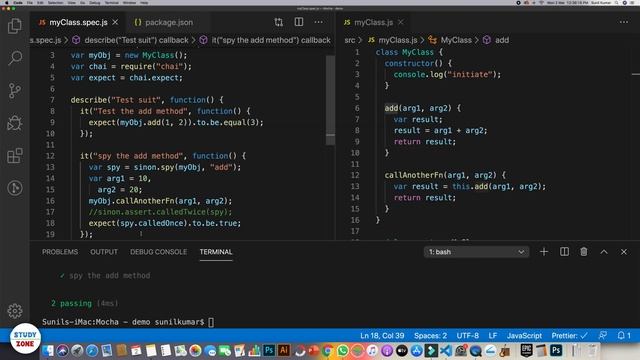Close the myClass.js tab in the right editor
640x360 pixels.
tap(401, 22)
